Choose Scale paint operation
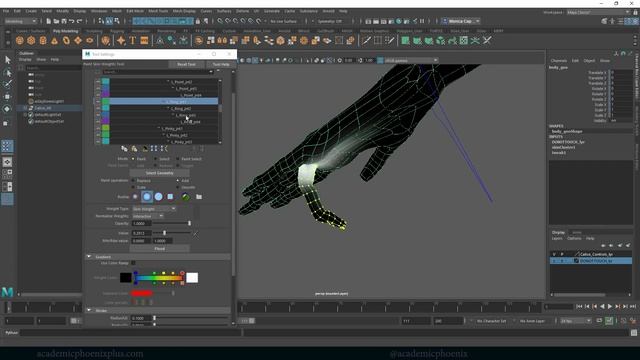640x360 pixels. pyautogui.click(x=133, y=187)
